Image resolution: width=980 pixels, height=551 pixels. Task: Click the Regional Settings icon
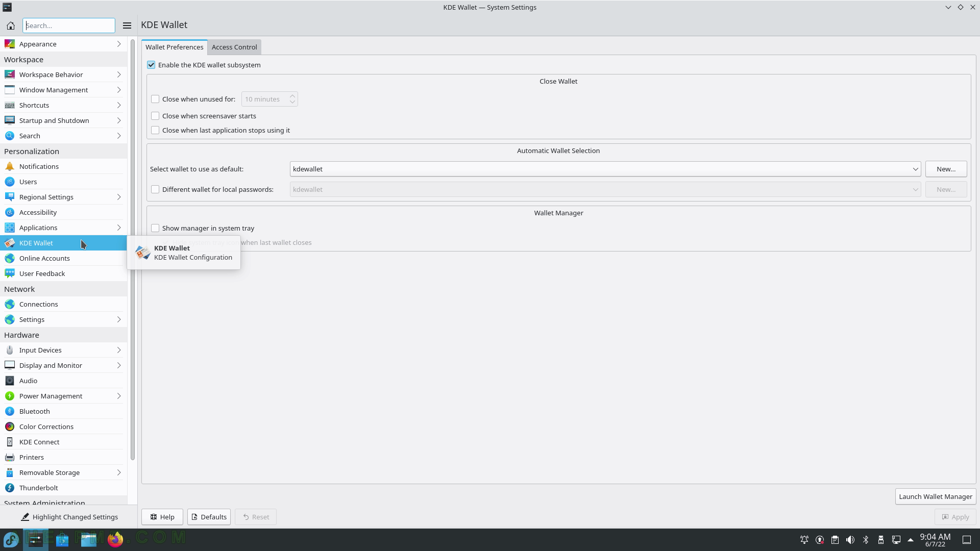pyautogui.click(x=10, y=197)
